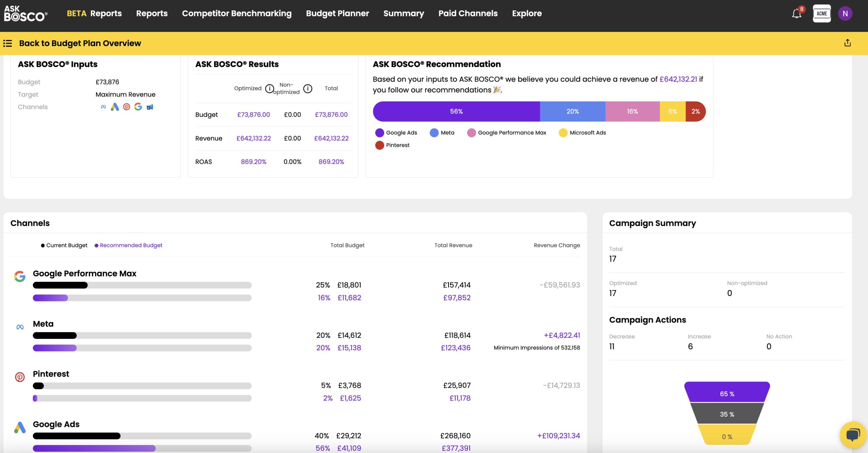
Task: Select the Budget Planner tab
Action: coord(337,13)
